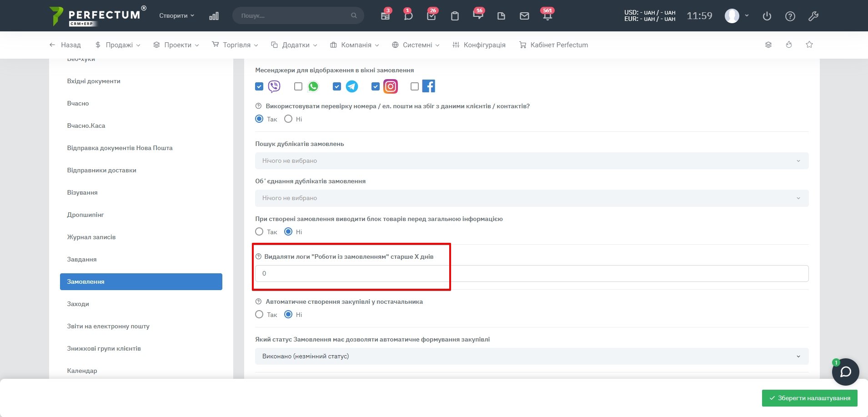
Task: Open the statistics bar chart icon
Action: tap(214, 16)
